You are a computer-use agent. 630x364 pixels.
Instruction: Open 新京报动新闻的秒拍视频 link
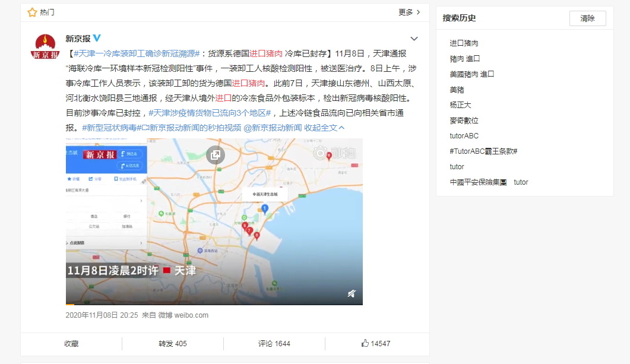pos(192,128)
